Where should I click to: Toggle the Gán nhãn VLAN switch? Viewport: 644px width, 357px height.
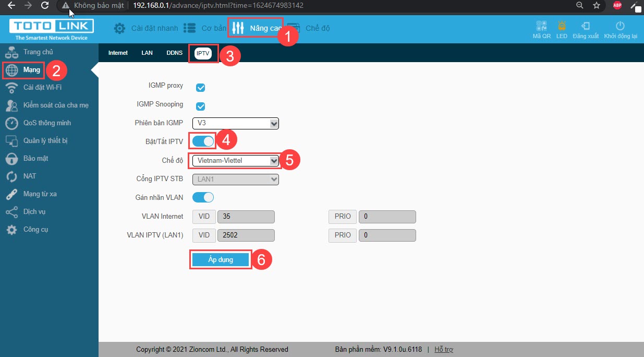tap(203, 197)
